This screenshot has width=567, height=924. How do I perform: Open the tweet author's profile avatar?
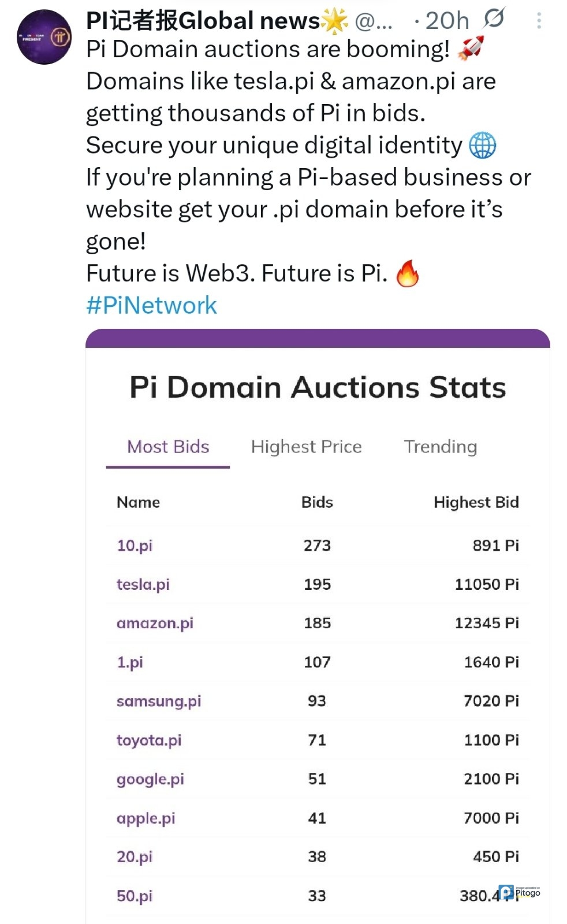pyautogui.click(x=44, y=37)
